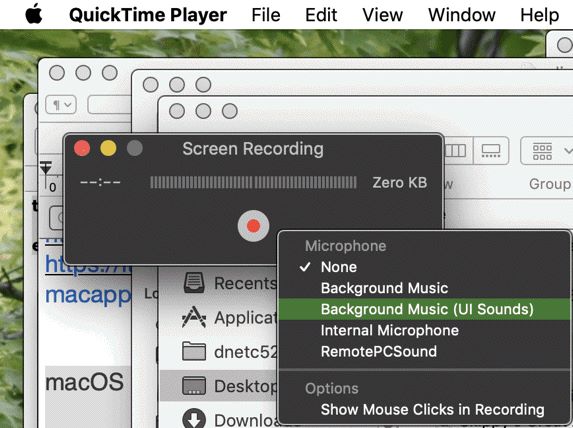
Task: Click the Recents sidebar icon
Action: [194, 283]
